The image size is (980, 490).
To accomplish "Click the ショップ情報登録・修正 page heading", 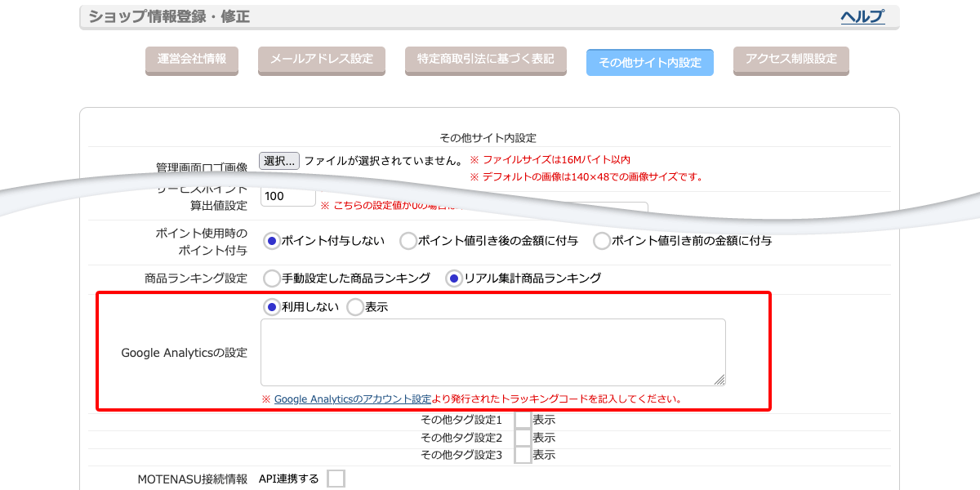I will point(169,16).
